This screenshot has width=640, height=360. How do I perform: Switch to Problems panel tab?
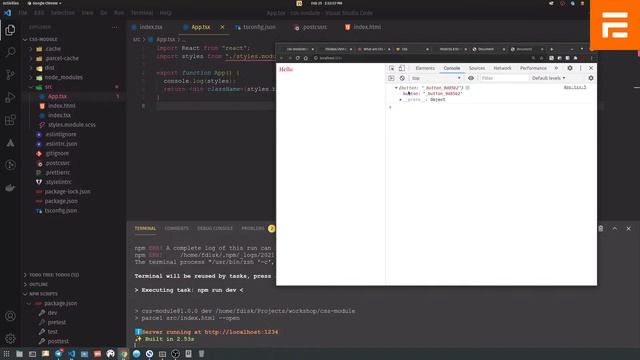click(253, 229)
